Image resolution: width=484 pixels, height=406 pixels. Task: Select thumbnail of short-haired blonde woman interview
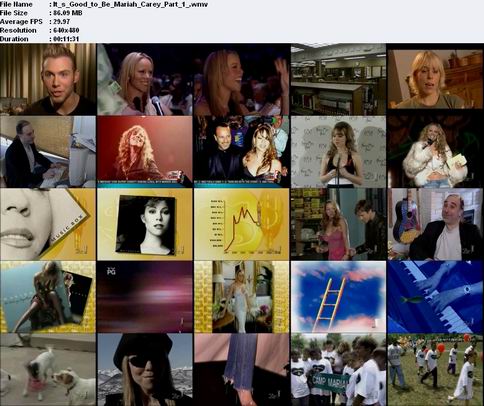pos(435,79)
